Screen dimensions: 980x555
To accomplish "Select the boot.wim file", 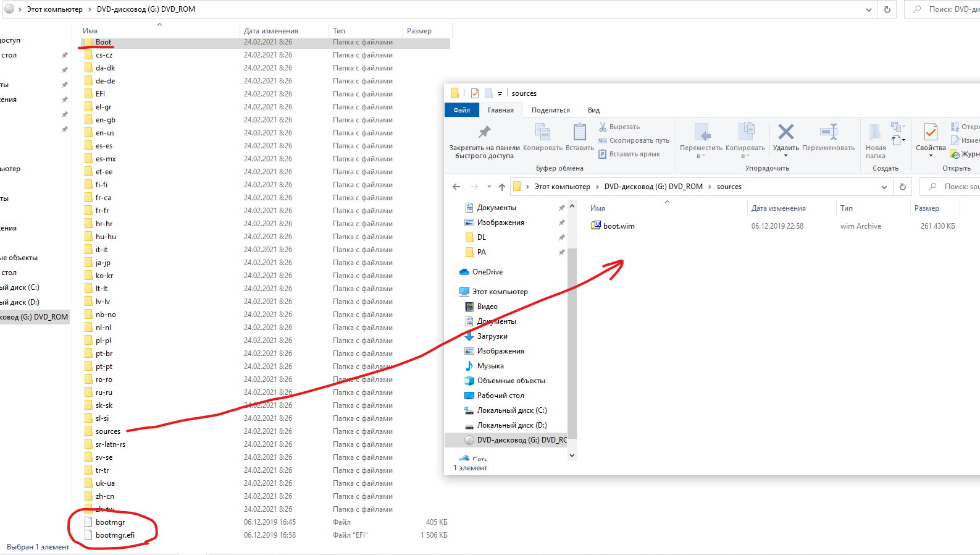I will (x=619, y=226).
